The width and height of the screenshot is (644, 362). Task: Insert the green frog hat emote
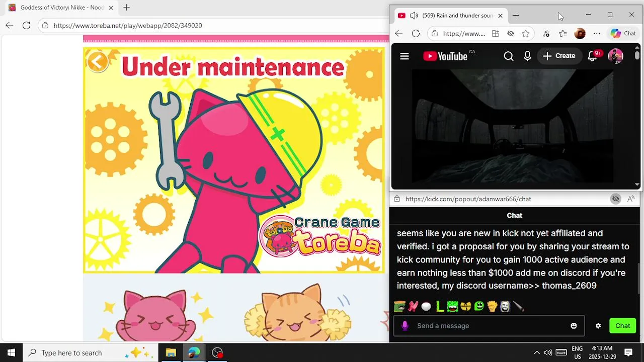[x=399, y=306]
